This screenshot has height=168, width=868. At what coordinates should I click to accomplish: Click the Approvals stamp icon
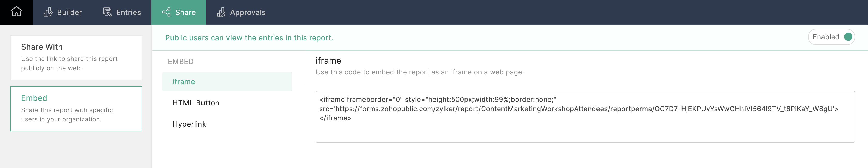221,12
